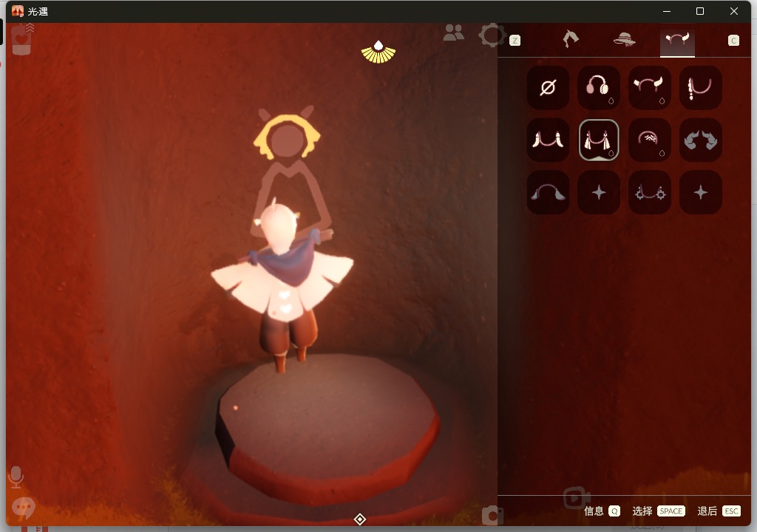Screen dimensions: 757x532
Task: Equip the beaded U-shaped hair accessory
Action: pos(701,88)
